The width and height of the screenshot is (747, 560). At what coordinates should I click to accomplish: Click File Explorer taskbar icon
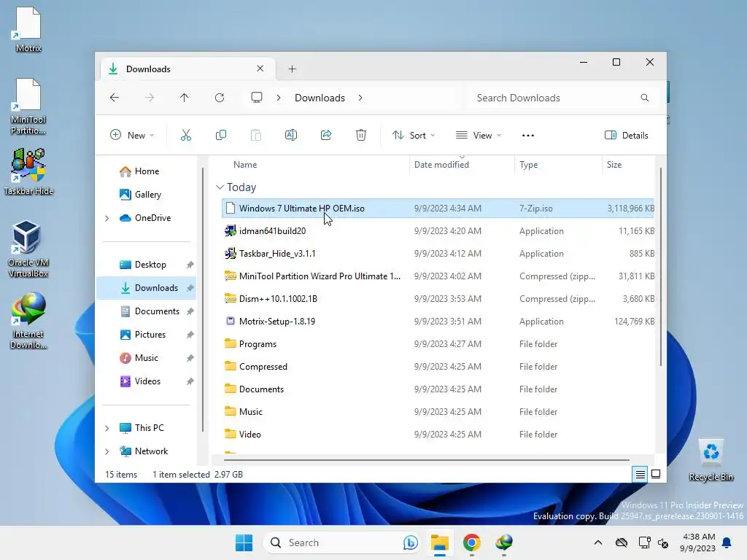tap(439, 542)
